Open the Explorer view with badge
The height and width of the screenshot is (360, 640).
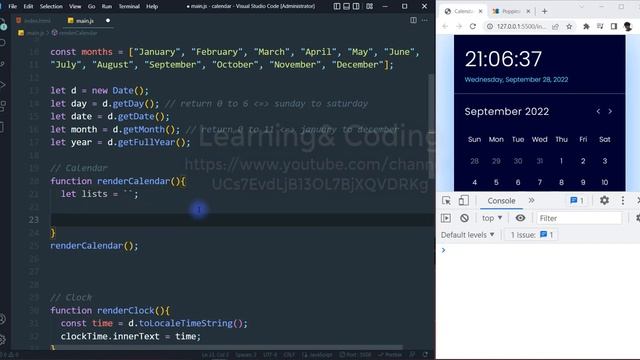click(3, 24)
